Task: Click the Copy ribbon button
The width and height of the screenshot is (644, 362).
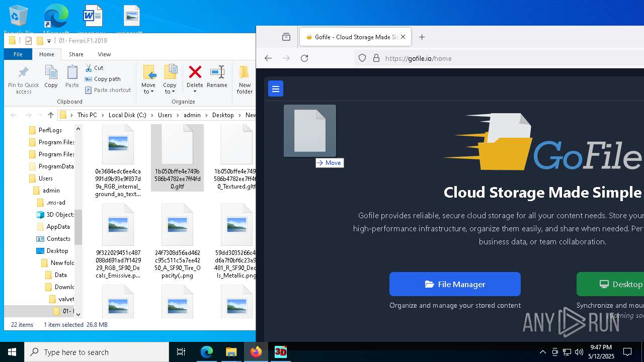Action: [51, 76]
